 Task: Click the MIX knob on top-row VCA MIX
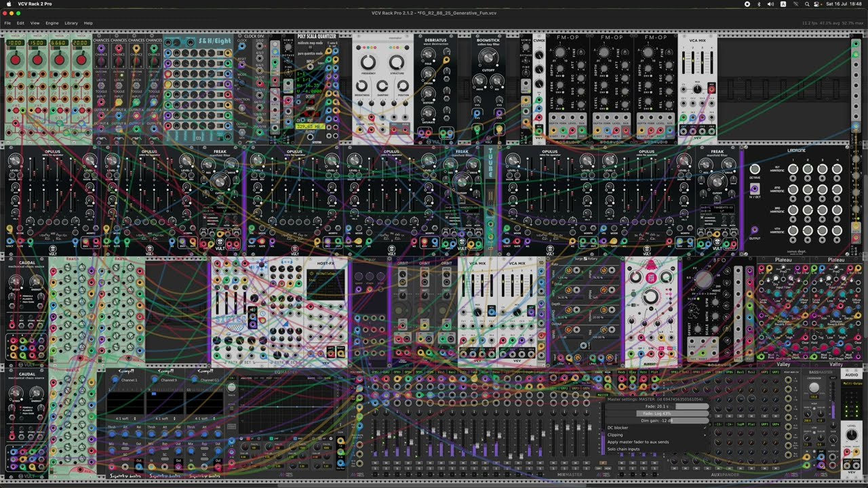697,89
